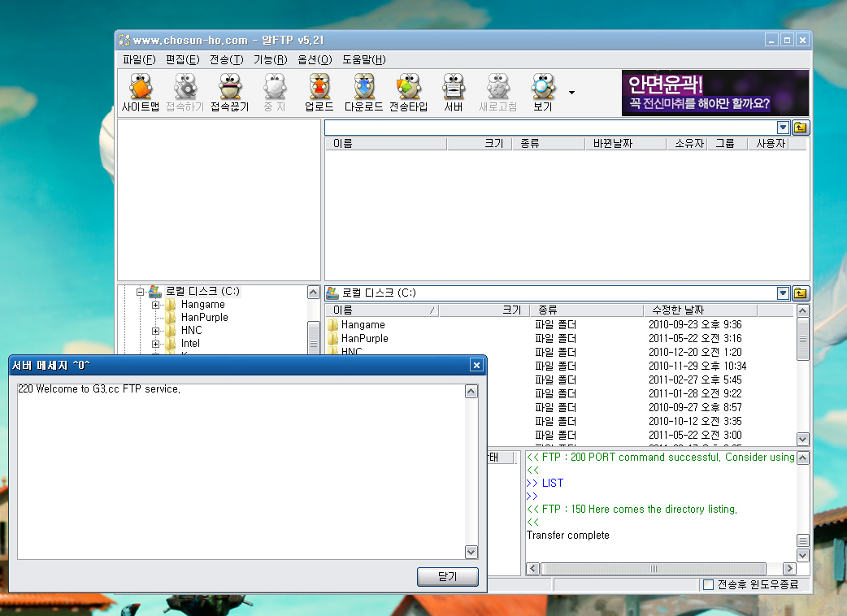
Task: Click local file list scroll-down arrow
Action: point(803,439)
